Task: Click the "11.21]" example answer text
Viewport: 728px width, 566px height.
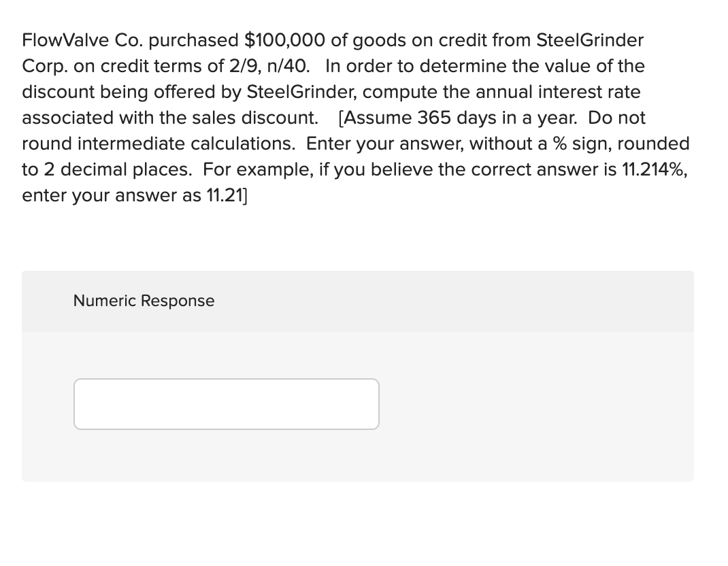Action: [227, 195]
